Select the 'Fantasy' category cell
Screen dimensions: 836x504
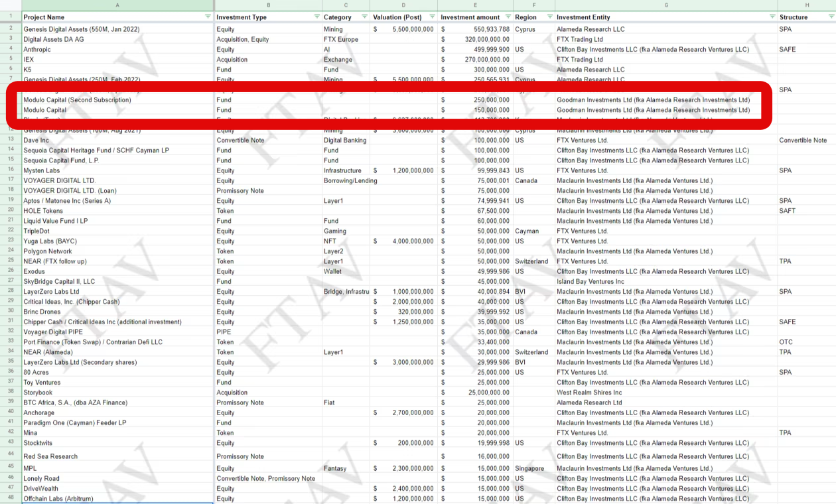click(346, 468)
